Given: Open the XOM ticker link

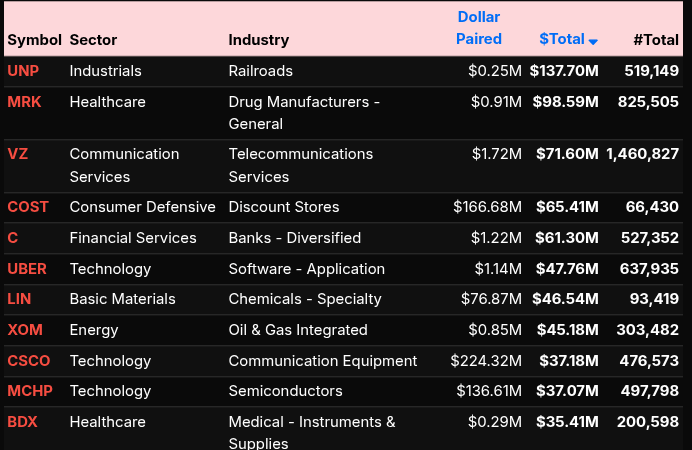Looking at the screenshot, I should [25, 330].
